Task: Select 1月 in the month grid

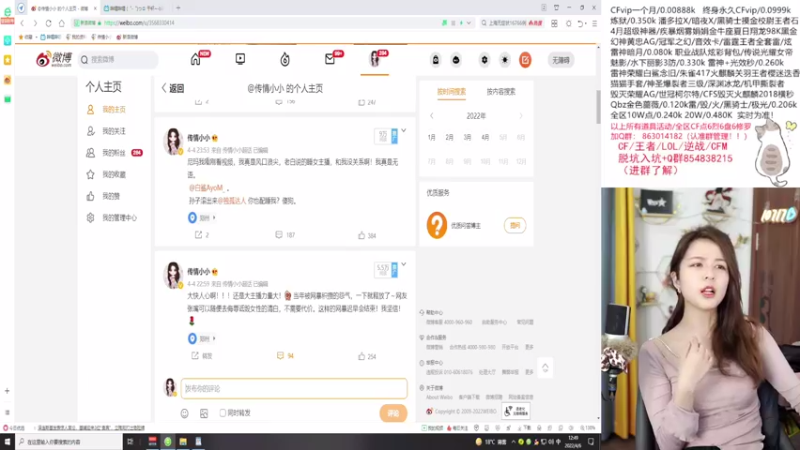Action: 432,137
